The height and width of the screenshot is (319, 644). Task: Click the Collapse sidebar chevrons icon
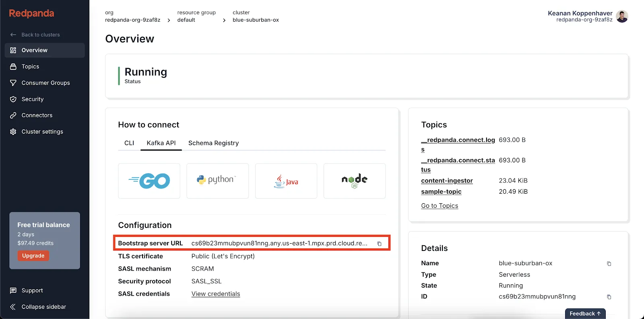13,307
